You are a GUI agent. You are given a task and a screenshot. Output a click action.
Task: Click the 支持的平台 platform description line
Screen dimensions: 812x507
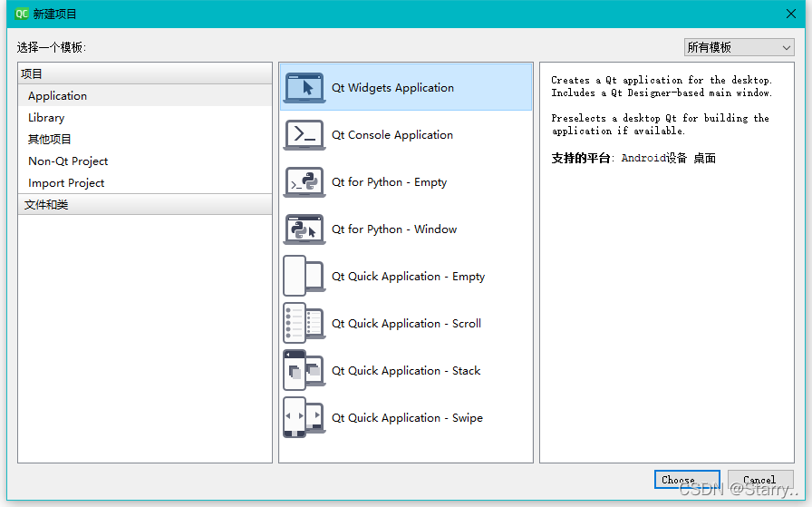click(x=633, y=158)
